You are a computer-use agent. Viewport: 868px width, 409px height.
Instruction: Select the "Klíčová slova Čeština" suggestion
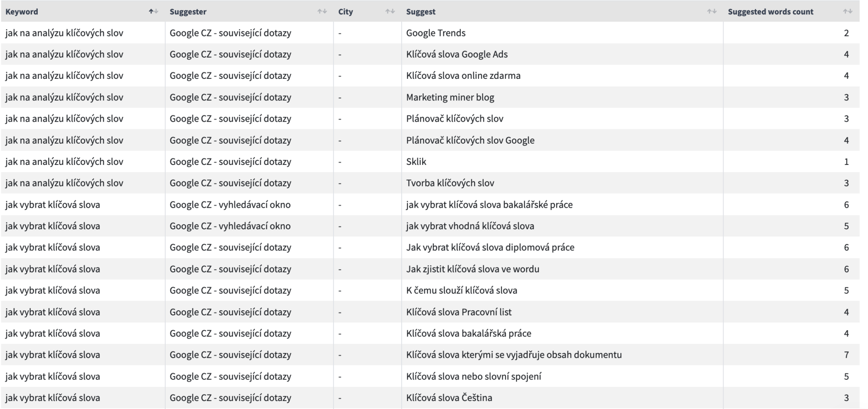click(449, 398)
